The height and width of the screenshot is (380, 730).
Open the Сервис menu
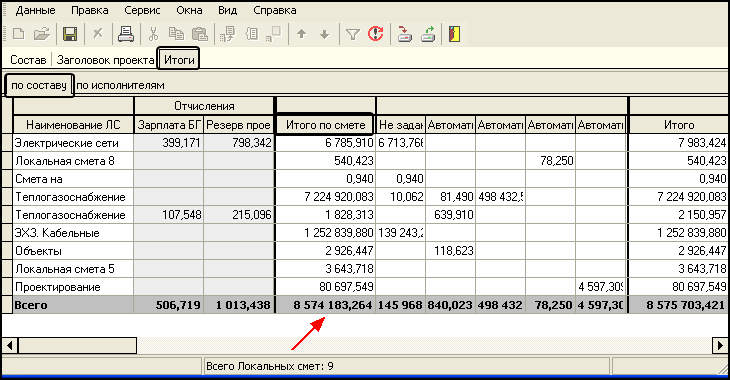coord(142,10)
